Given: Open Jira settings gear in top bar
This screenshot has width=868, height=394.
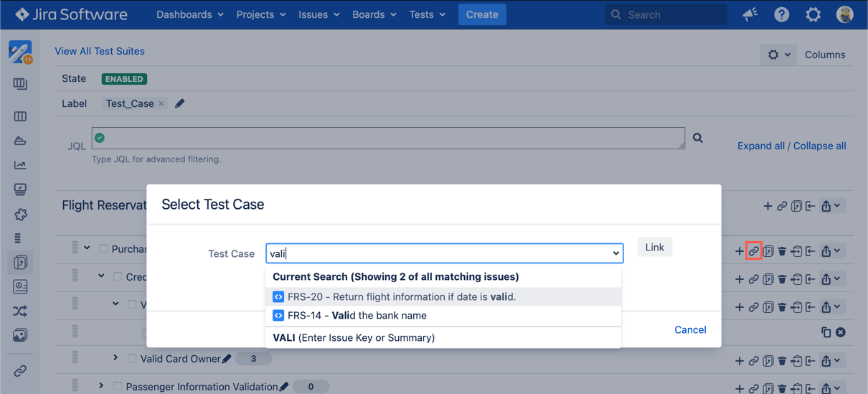Looking at the screenshot, I should point(813,14).
